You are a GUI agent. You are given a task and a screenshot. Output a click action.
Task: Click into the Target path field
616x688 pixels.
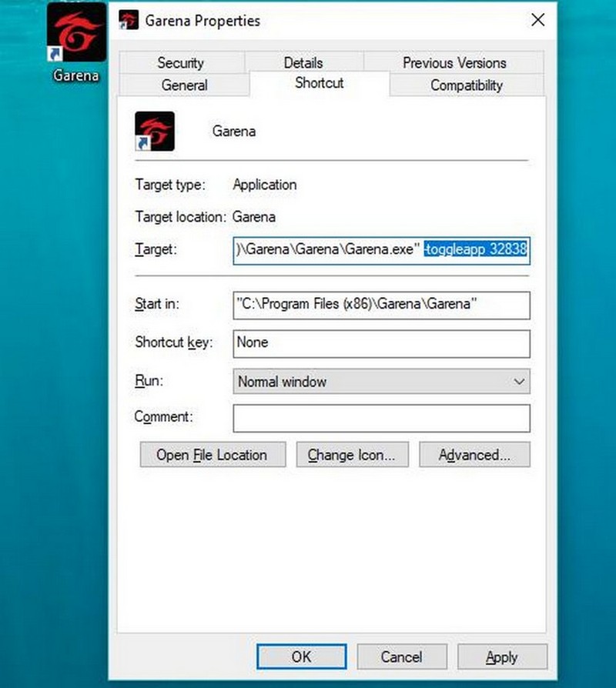(382, 251)
